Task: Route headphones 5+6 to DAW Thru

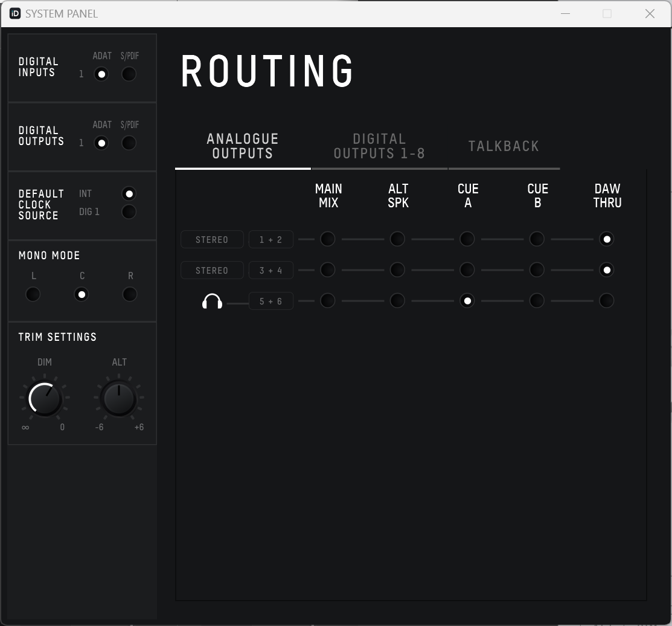Action: click(607, 301)
